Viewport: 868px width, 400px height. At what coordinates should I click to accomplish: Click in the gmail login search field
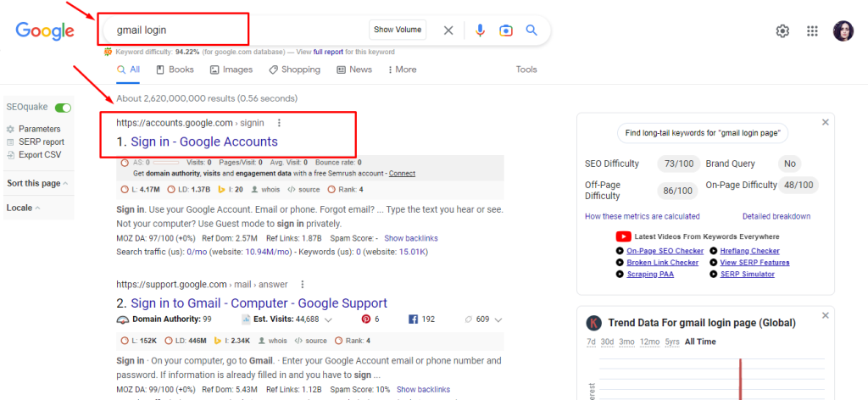[x=237, y=30]
